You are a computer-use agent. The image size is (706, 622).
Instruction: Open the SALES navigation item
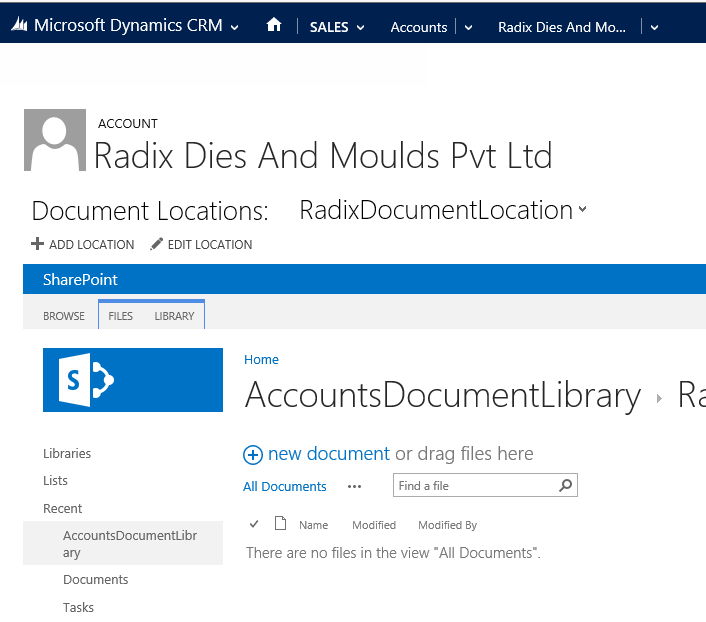pyautogui.click(x=329, y=27)
